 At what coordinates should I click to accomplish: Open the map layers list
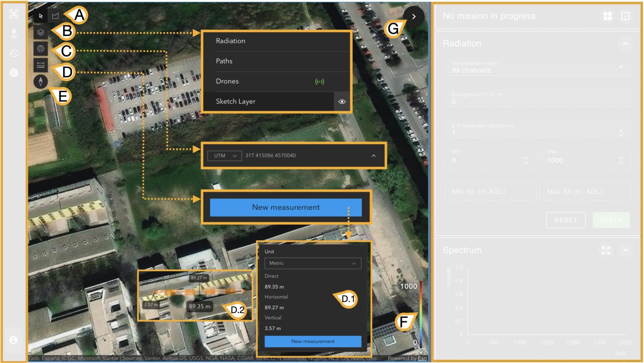[x=41, y=33]
